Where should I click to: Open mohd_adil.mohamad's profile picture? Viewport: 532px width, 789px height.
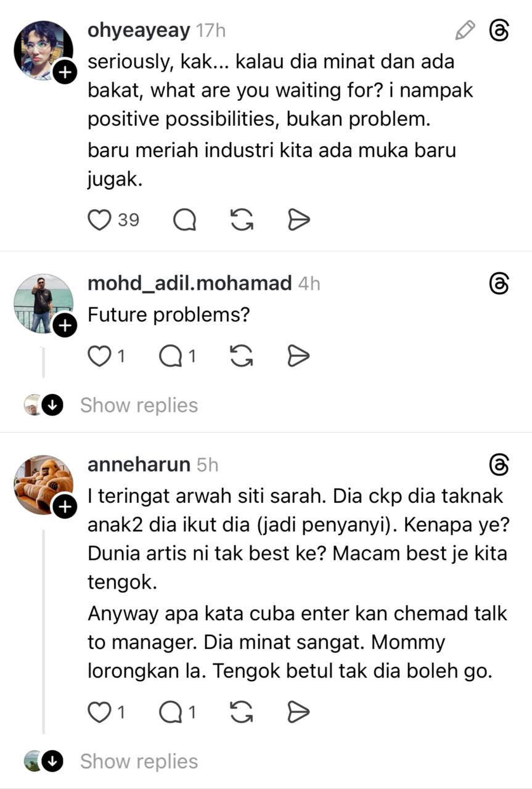pyautogui.click(x=43, y=303)
